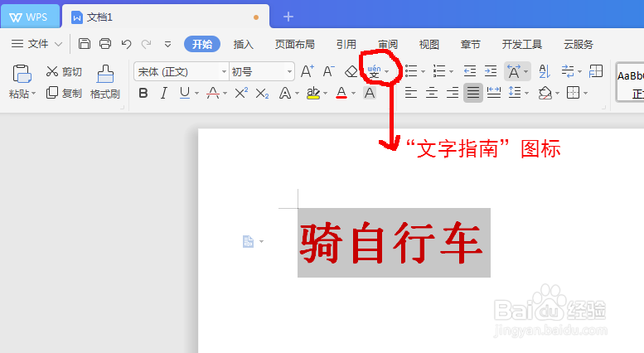Image resolution: width=644 pixels, height=353 pixels.
Task: Switch to the 开始 tab
Action: click(202, 44)
